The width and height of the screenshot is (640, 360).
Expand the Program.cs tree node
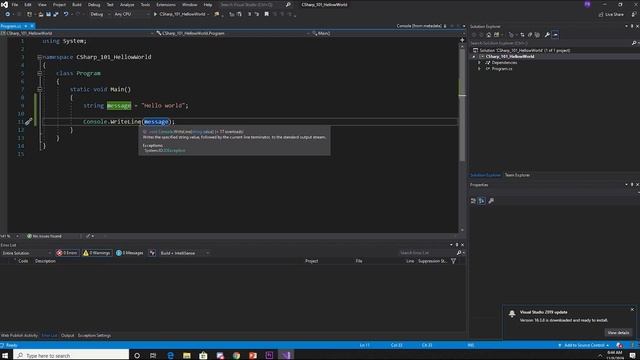(x=479, y=69)
